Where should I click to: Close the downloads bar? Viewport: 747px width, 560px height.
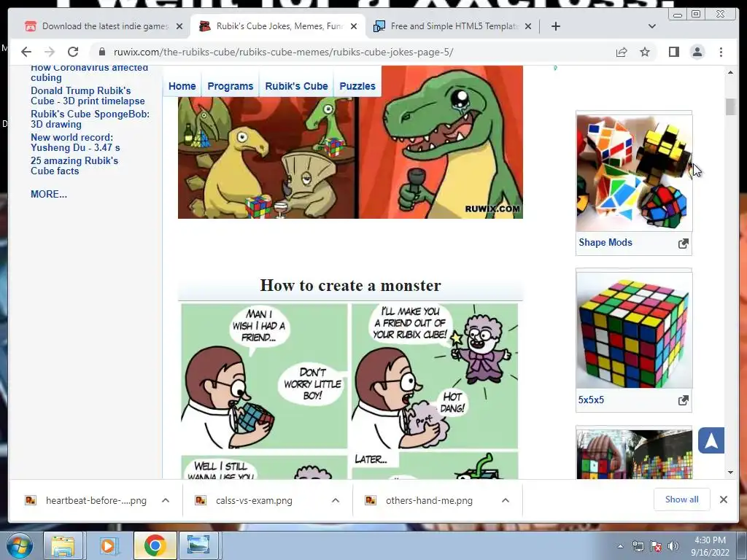point(723,499)
